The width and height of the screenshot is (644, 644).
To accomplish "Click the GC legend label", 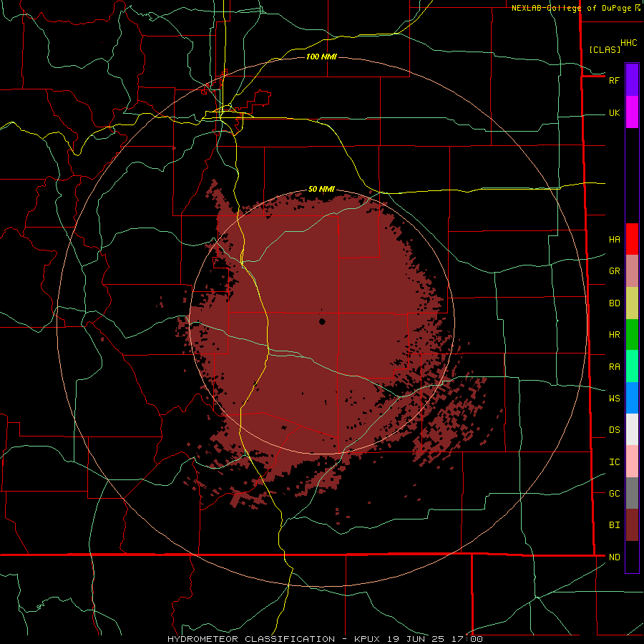I will click(x=614, y=494).
